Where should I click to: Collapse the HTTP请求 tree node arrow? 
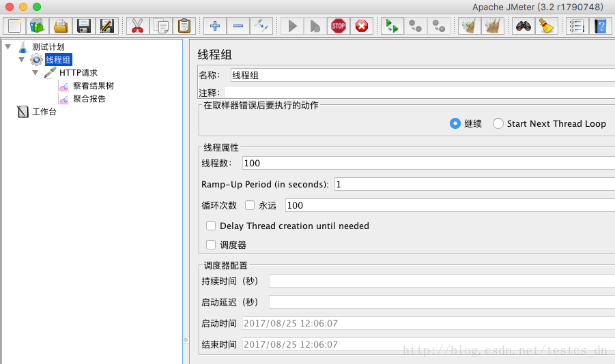(35, 72)
